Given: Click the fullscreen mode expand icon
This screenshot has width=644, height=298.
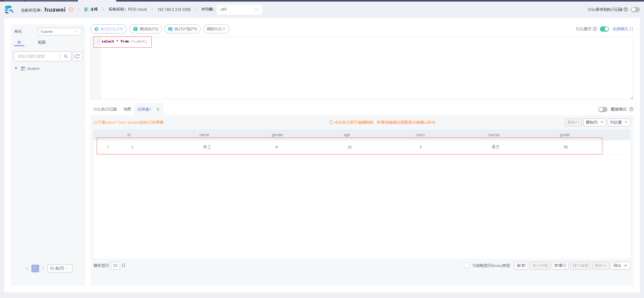Looking at the screenshot, I should point(631,29).
